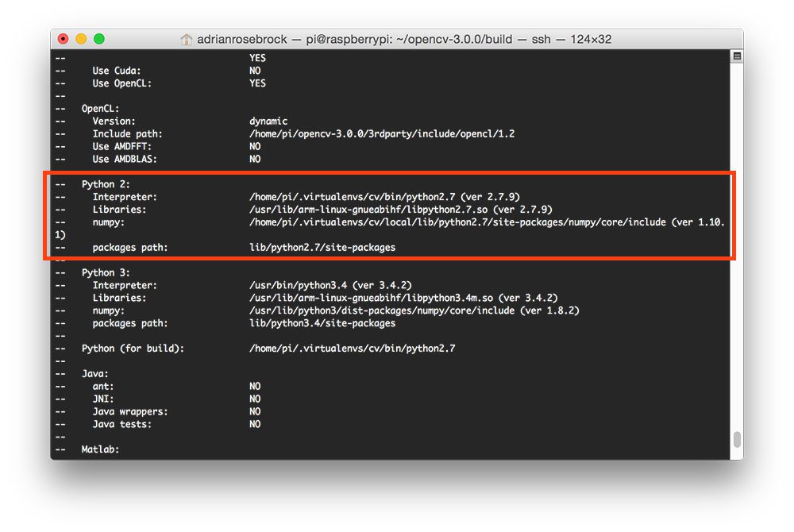Click the 'Matlab:' section heading
794x532 pixels.
[x=100, y=449]
